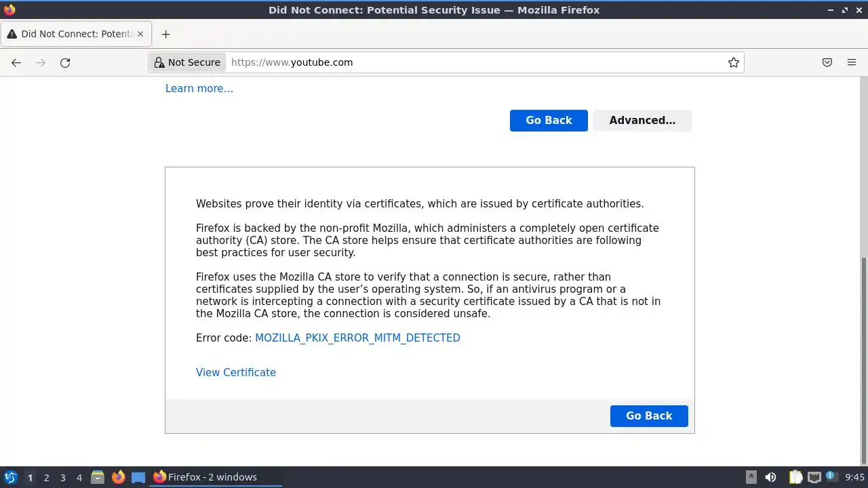The height and width of the screenshot is (488, 868).
Task: Open the removable media tray icon
Action: click(751, 477)
